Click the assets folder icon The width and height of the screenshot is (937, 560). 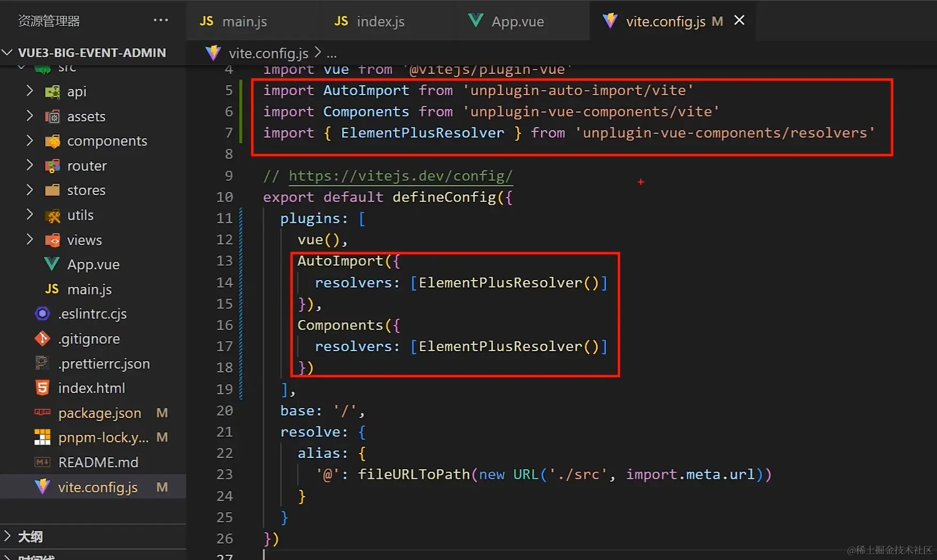(x=52, y=116)
